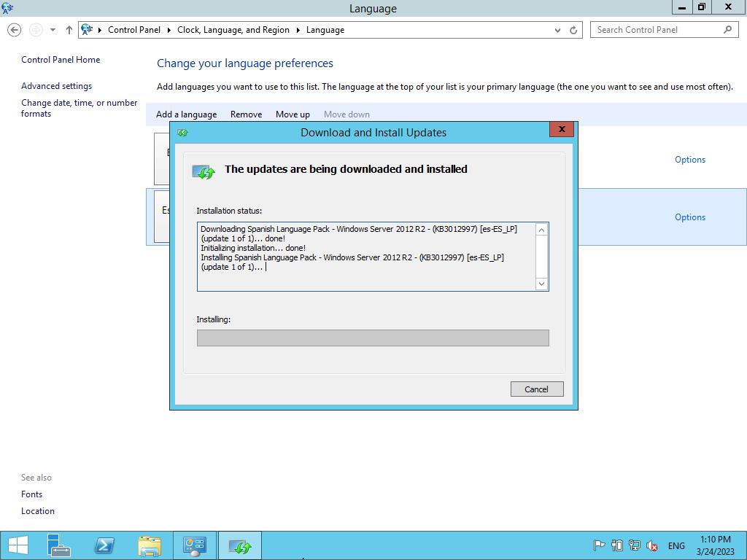Cancel the update download and installation
Image resolution: width=747 pixels, height=560 pixels.
(x=537, y=389)
